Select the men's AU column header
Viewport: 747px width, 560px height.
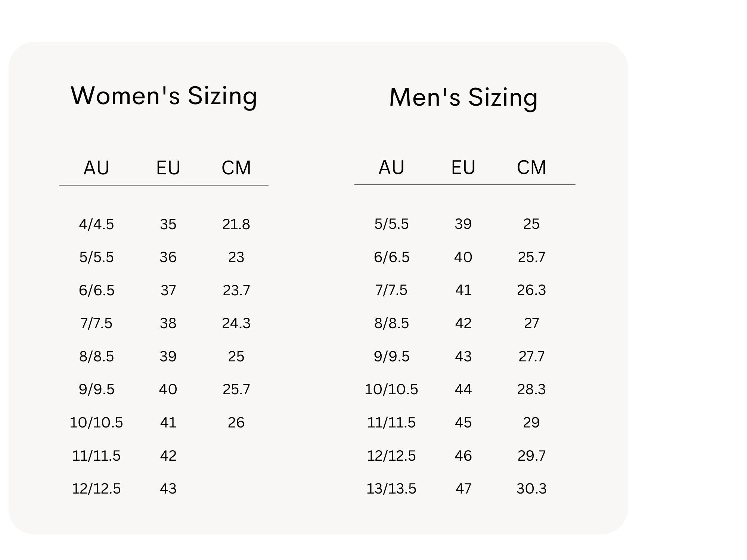391,167
